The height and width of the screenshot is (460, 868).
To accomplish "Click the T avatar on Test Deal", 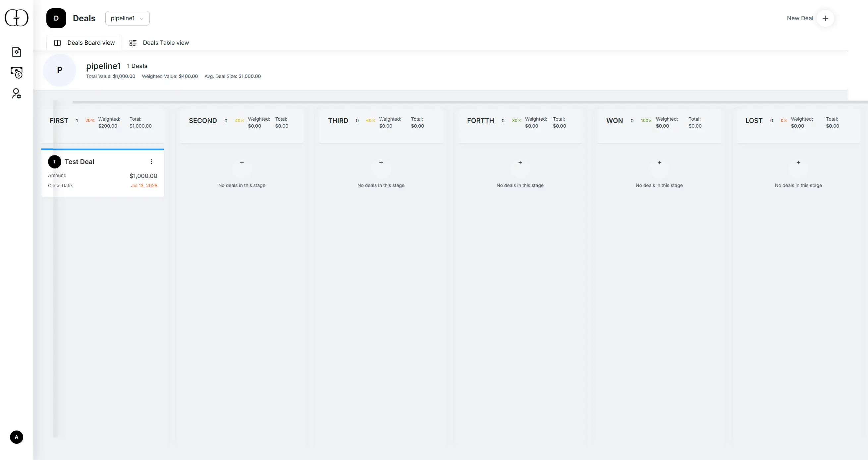I will (55, 162).
